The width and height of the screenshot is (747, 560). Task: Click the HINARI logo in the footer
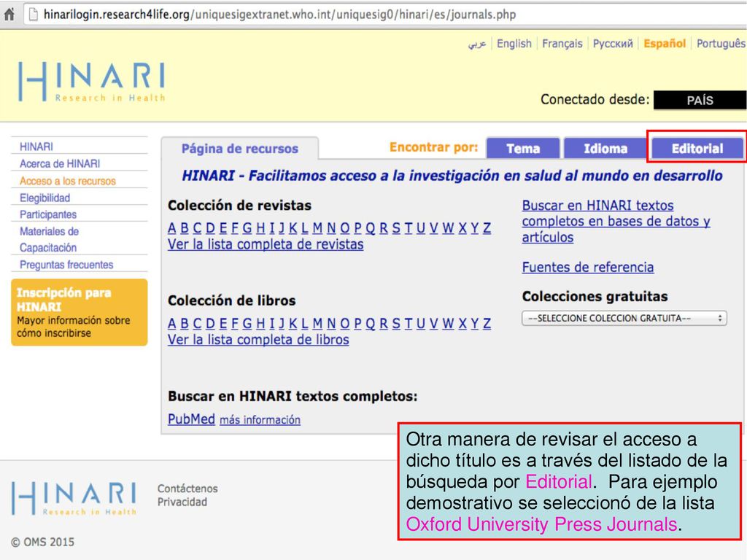tap(74, 498)
